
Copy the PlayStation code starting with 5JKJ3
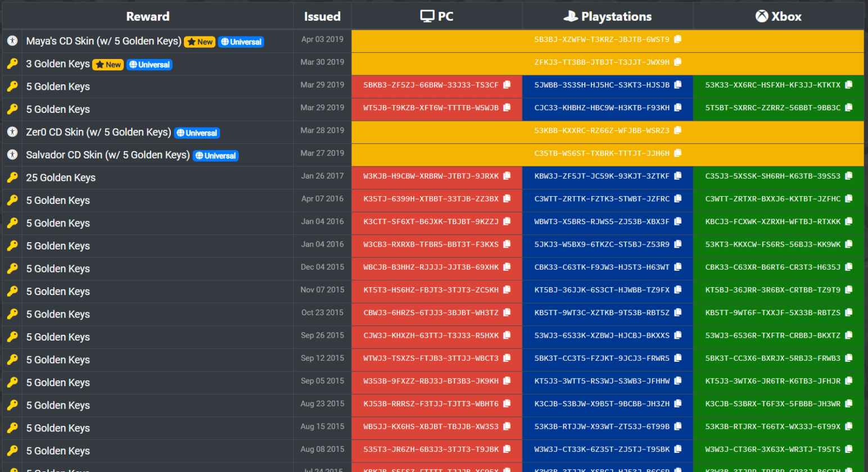(x=678, y=244)
